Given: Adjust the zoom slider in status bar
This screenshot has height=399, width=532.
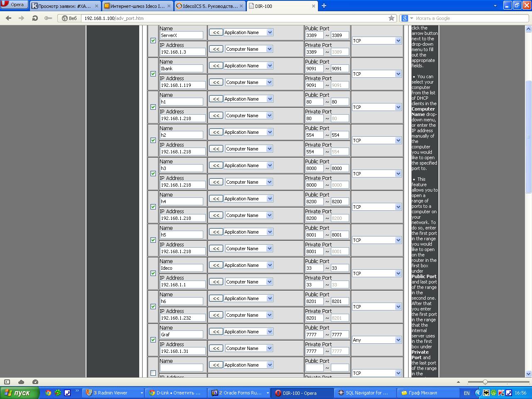Looking at the screenshot, I should click(x=485, y=382).
